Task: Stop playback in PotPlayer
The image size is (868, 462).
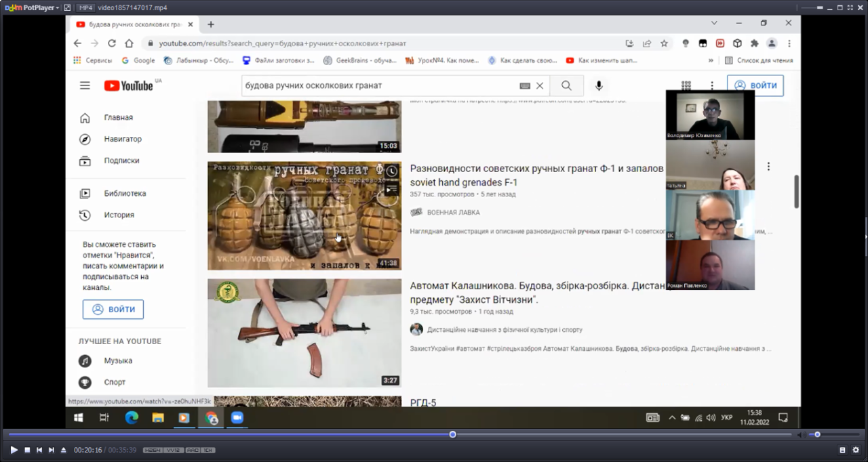Action: [27, 450]
